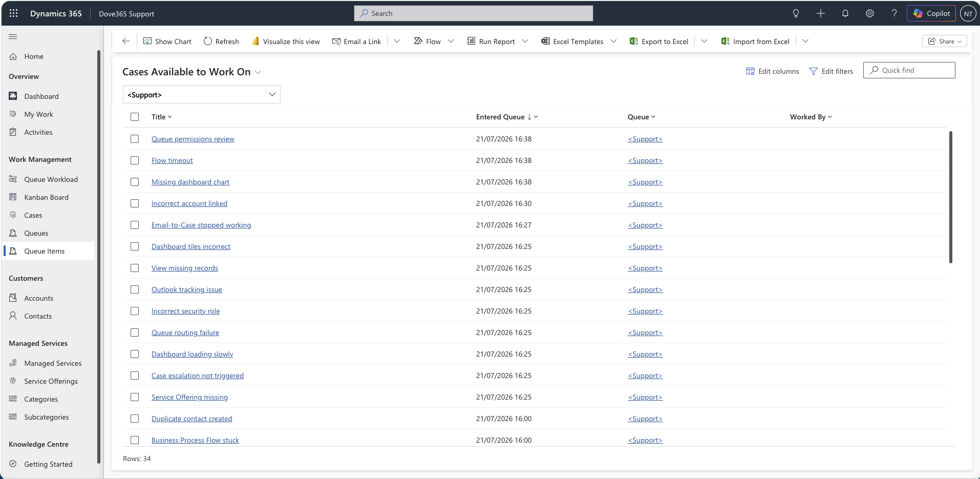Expand Export to Excel options chevron
The height and width of the screenshot is (479, 980).
tap(704, 41)
